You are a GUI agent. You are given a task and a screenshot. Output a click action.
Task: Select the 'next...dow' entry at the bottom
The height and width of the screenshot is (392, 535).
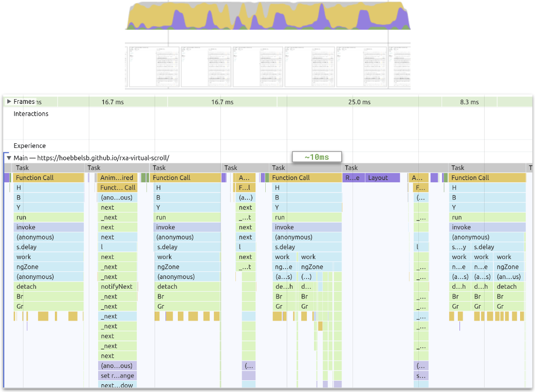117,385
